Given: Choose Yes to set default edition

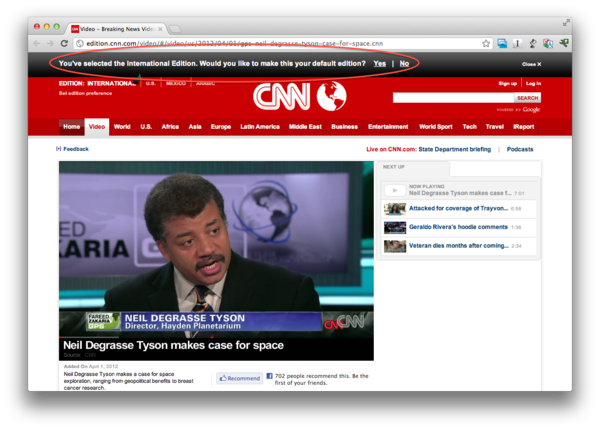Looking at the screenshot, I should tap(380, 64).
